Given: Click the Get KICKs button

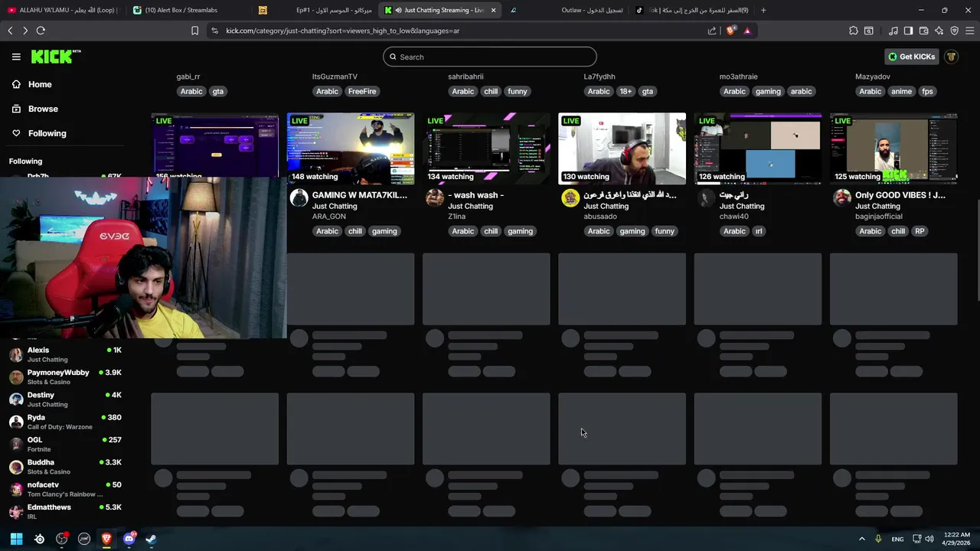Looking at the screenshot, I should [x=911, y=57].
